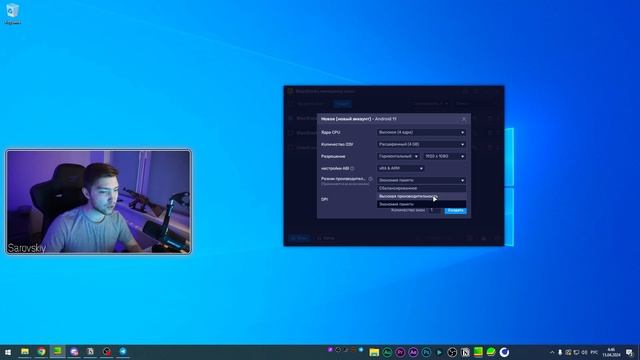The width and height of the screenshot is (640, 360).
Task: Open the Windows notification center
Action: pyautogui.click(x=629, y=352)
